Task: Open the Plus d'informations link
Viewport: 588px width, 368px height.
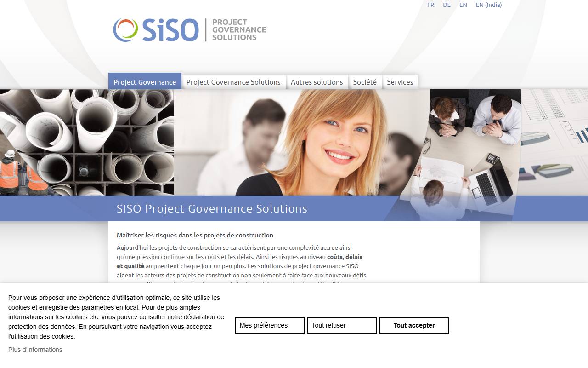Action: 35,350
